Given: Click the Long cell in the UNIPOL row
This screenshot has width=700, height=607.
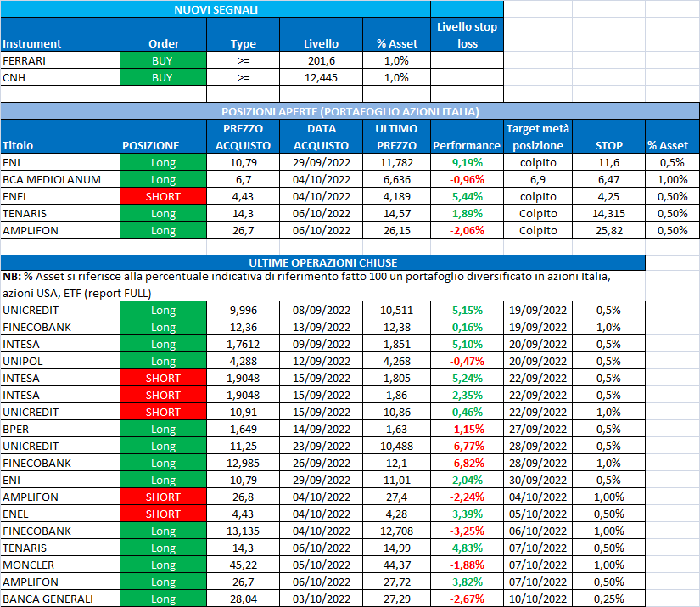Looking at the screenshot, I should [164, 361].
